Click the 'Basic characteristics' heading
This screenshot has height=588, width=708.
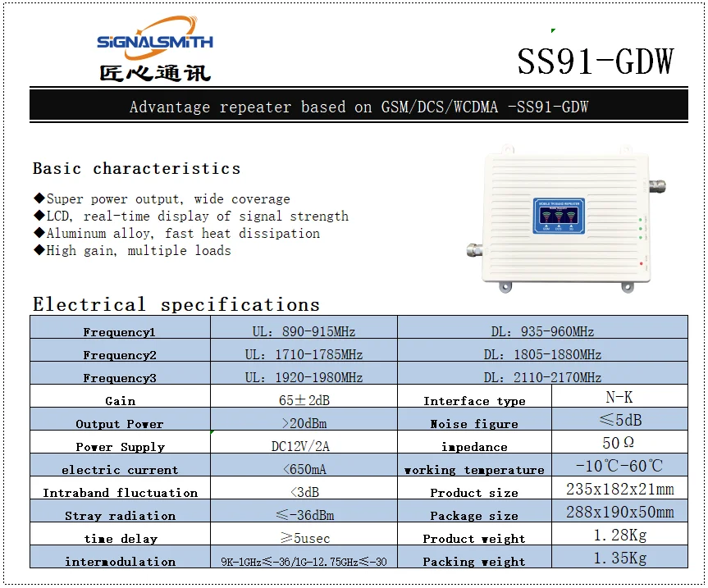(x=136, y=168)
